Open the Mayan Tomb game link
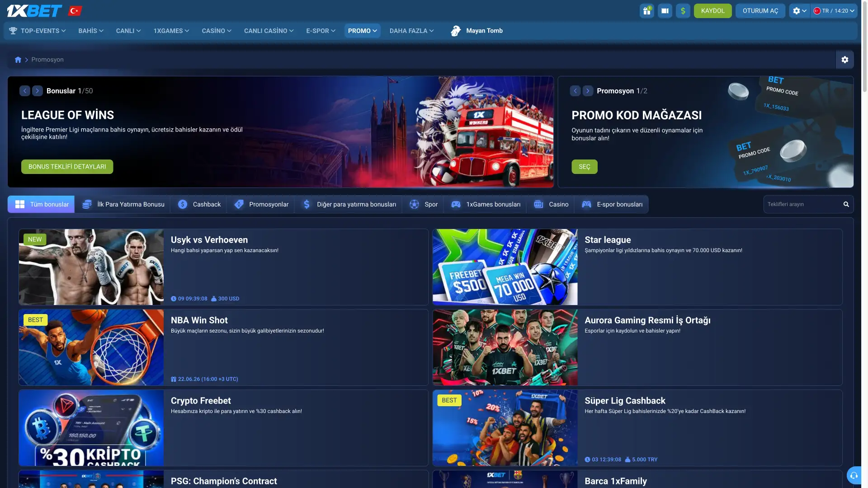Screen dimensions: 868x488 tap(476, 31)
